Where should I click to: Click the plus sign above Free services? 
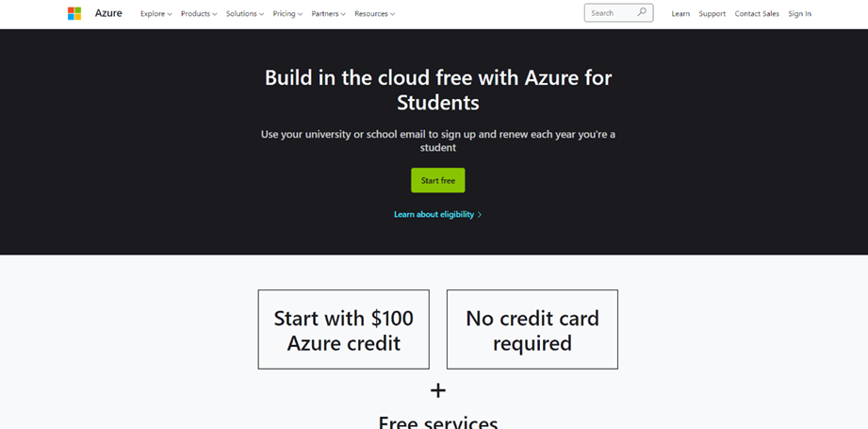(x=438, y=390)
